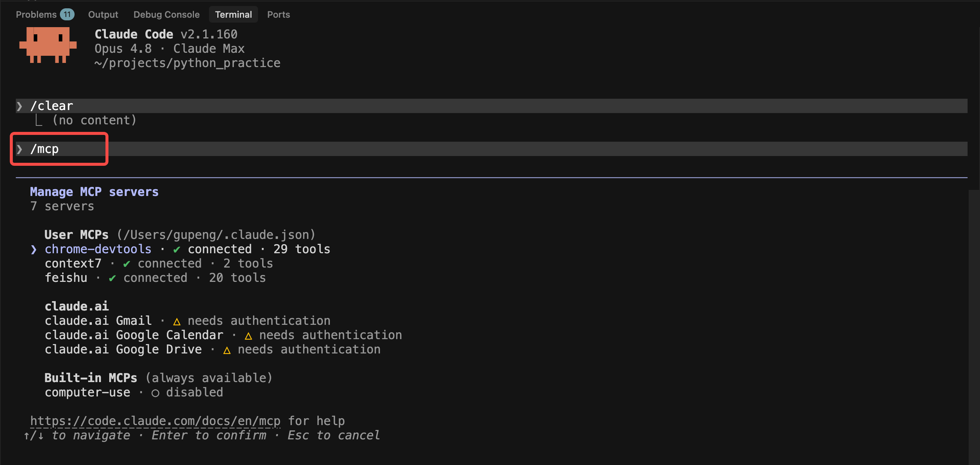Click the ~/projects/python_practice path text
980x465 pixels.
point(187,63)
